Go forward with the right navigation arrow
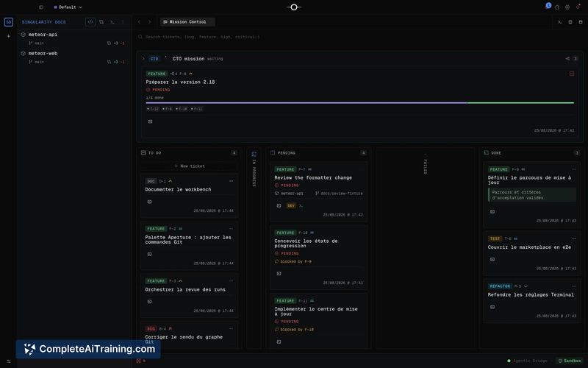Image resolution: width=588 pixels, height=368 pixels. pos(149,22)
